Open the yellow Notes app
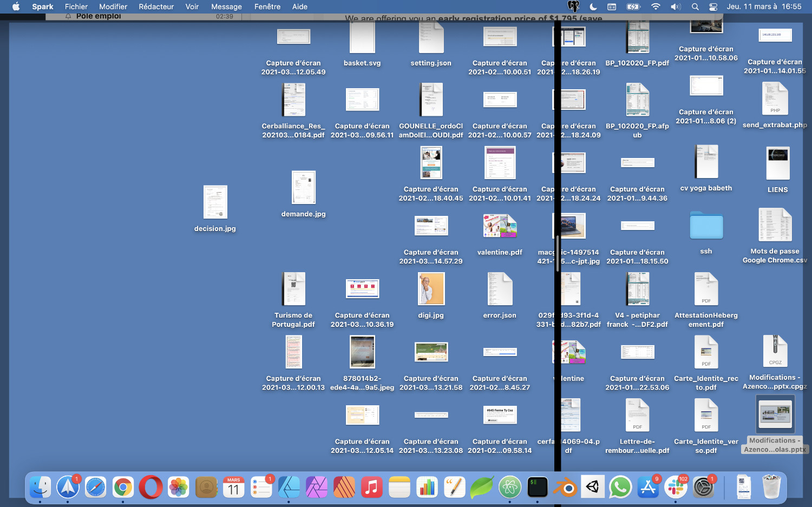Viewport: 812px width, 507px height. click(400, 488)
